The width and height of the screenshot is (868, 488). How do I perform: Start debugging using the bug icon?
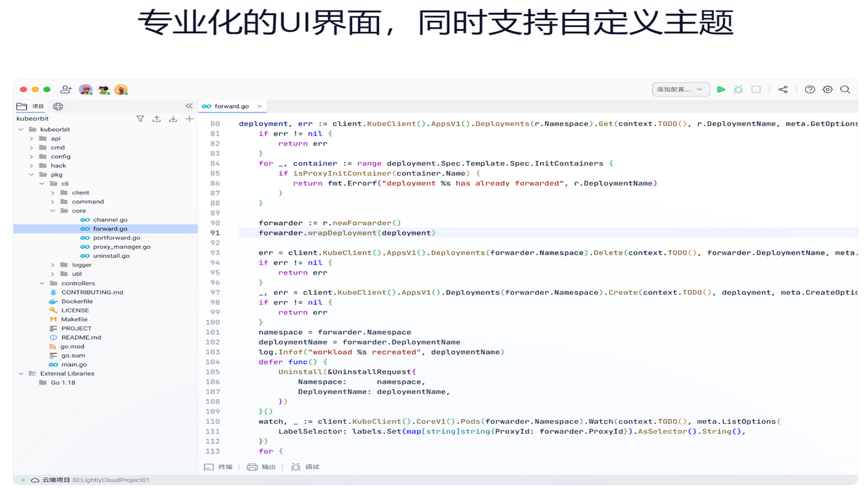pyautogui.click(x=738, y=89)
